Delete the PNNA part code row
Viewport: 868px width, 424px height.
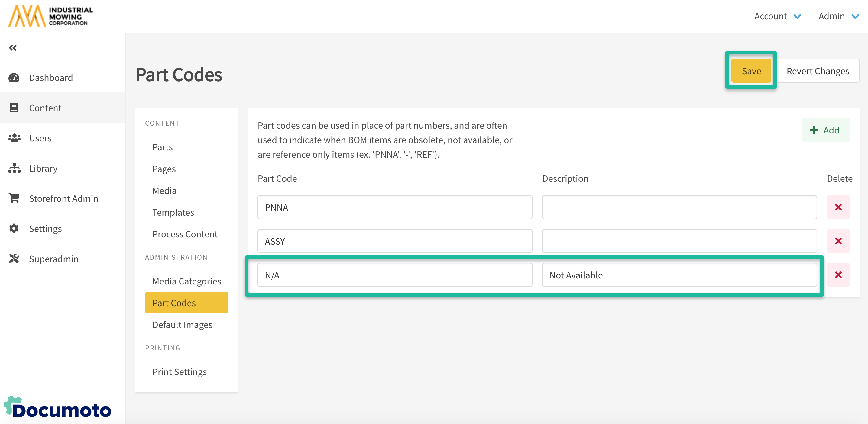pyautogui.click(x=838, y=207)
